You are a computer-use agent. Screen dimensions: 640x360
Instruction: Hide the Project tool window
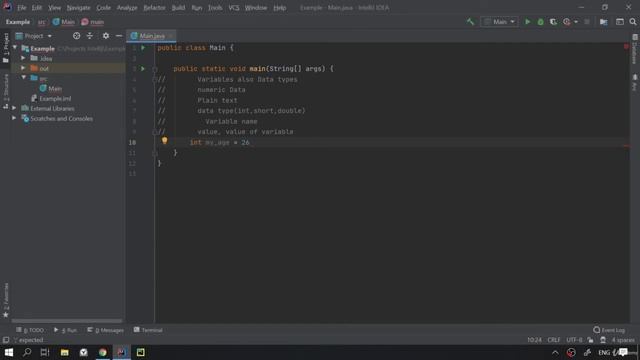(x=119, y=36)
